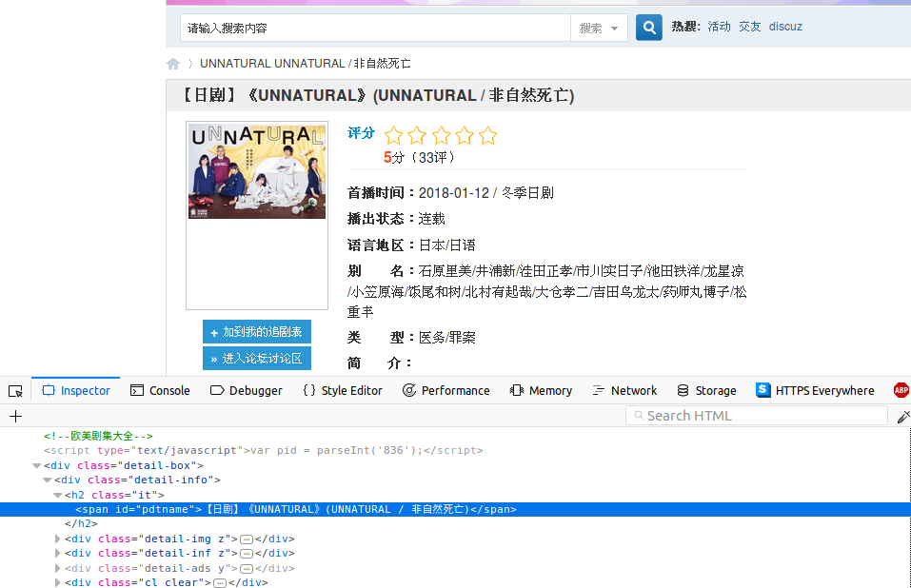Focus the Search HTML field
This screenshot has height=588, width=911.
(x=757, y=416)
